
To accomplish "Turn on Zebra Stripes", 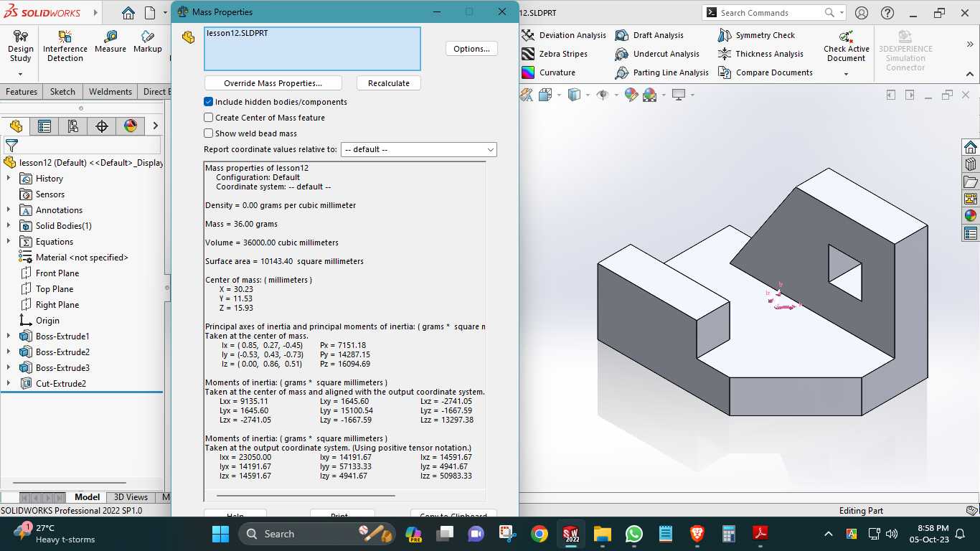I will click(x=555, y=54).
